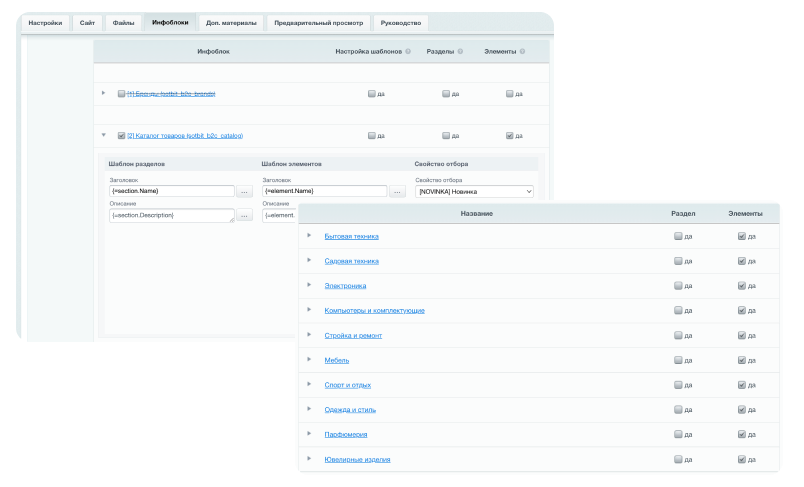Toggle Раздел checkbox for Мебель
The height and width of the screenshot is (487, 804).
click(678, 360)
